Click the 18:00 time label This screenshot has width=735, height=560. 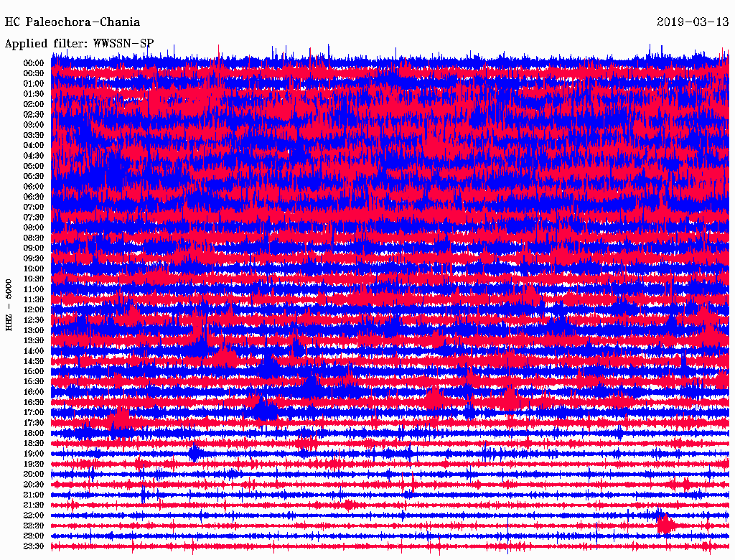tap(34, 434)
